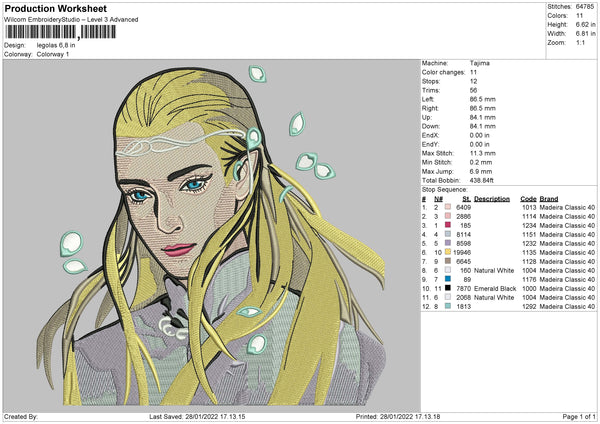Click the teal swatch in stop 12
The height and width of the screenshot is (424, 600).
(450, 306)
